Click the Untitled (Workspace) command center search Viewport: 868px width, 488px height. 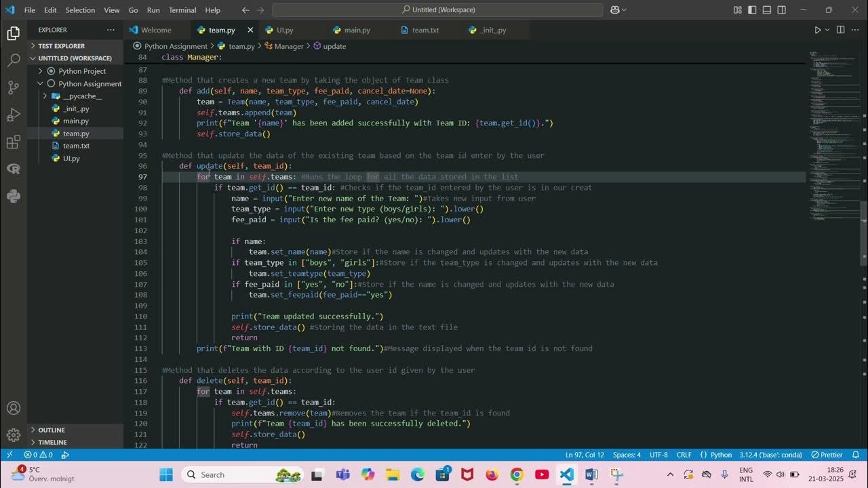pyautogui.click(x=437, y=10)
